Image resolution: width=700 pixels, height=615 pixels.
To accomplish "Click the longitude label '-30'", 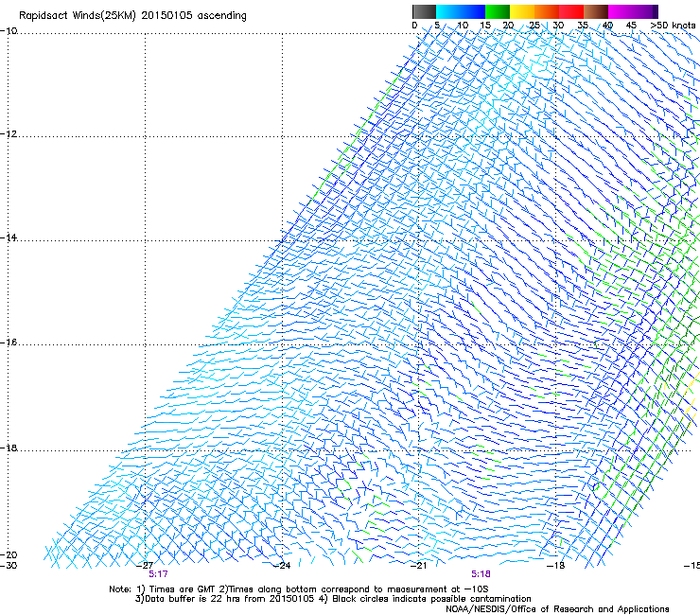I will 9,566.
